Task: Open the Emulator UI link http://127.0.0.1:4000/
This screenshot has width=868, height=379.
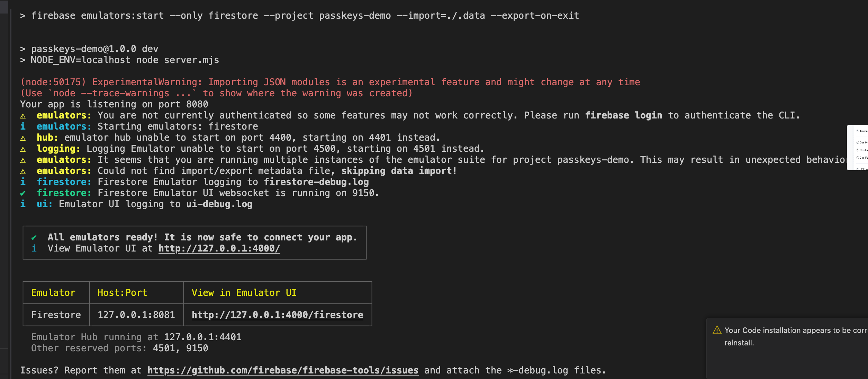Action: (x=219, y=248)
